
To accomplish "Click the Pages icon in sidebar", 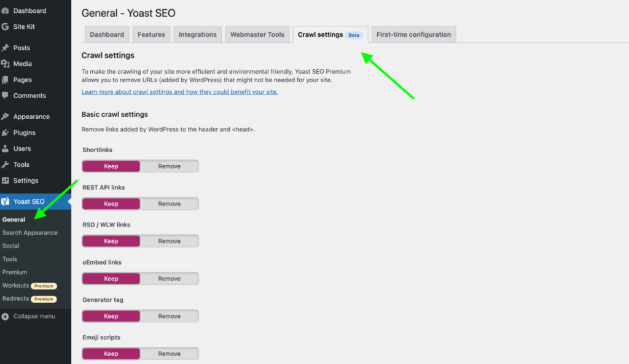I will coord(5,80).
